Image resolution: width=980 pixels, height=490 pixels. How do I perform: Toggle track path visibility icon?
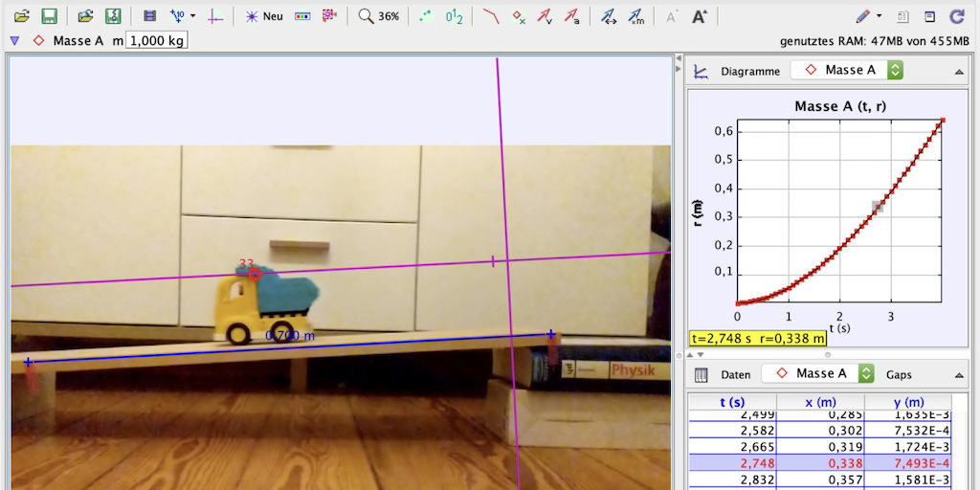click(x=491, y=16)
